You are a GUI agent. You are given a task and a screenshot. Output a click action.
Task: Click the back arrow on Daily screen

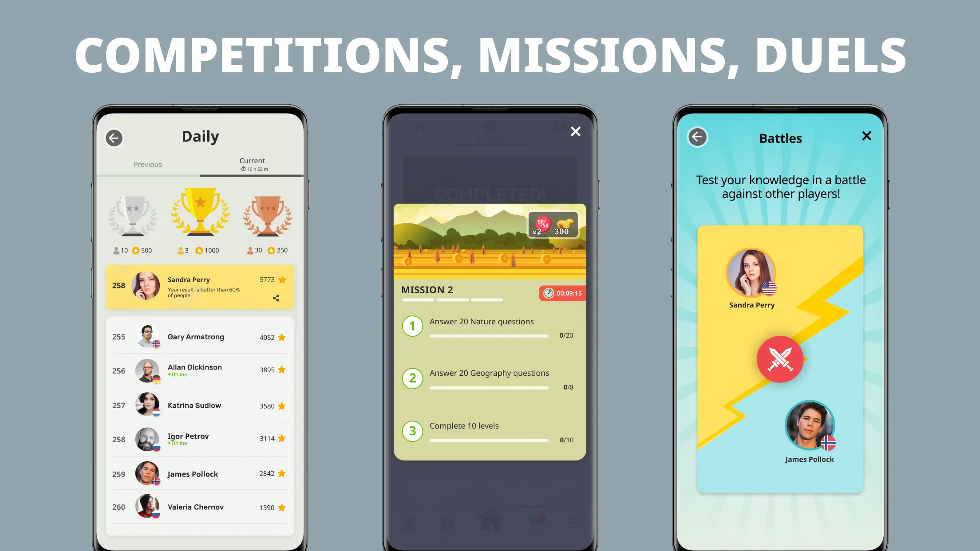pos(113,137)
